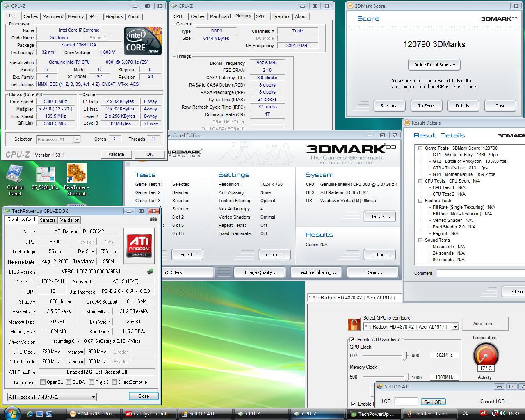
Task: Click the Validate button in CPU-Z
Action: point(116,154)
